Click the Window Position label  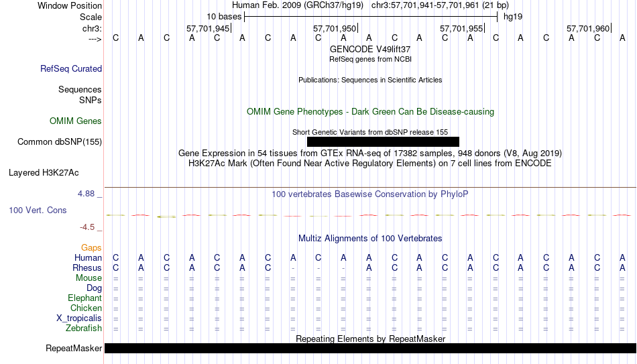[70, 5]
